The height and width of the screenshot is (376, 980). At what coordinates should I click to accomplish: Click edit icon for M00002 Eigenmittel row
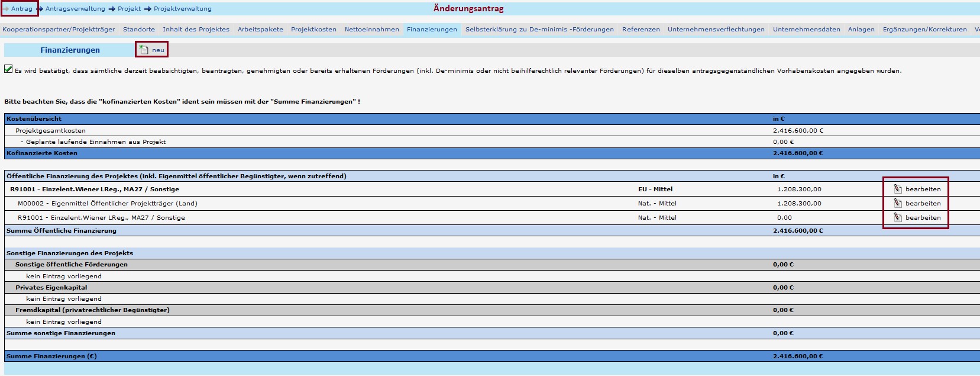pos(897,204)
